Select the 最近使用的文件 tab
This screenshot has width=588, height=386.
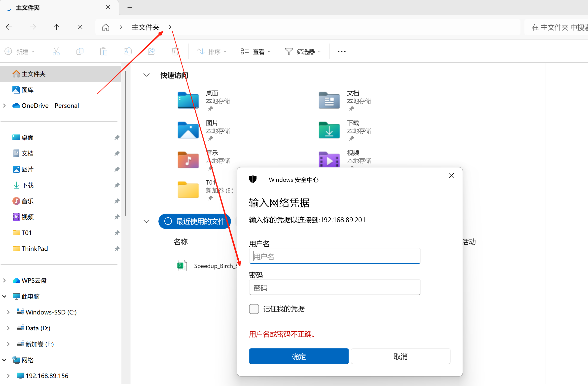tap(195, 221)
